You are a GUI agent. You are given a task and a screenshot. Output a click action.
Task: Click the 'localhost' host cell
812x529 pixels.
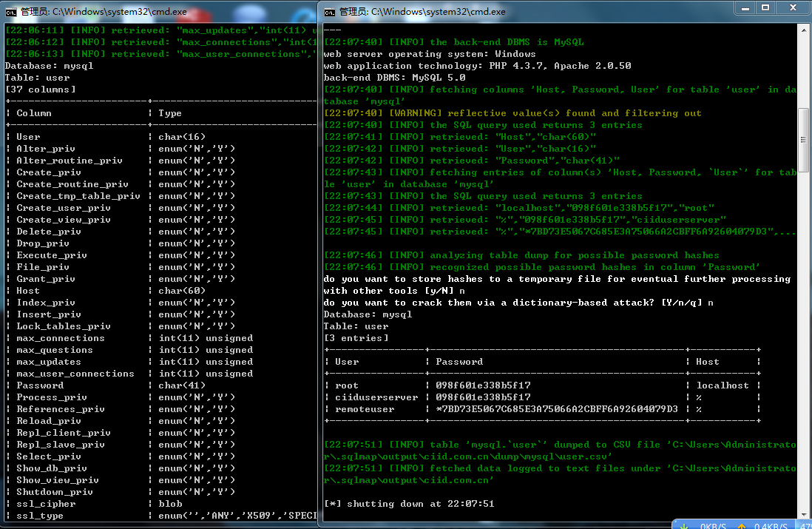[723, 385]
